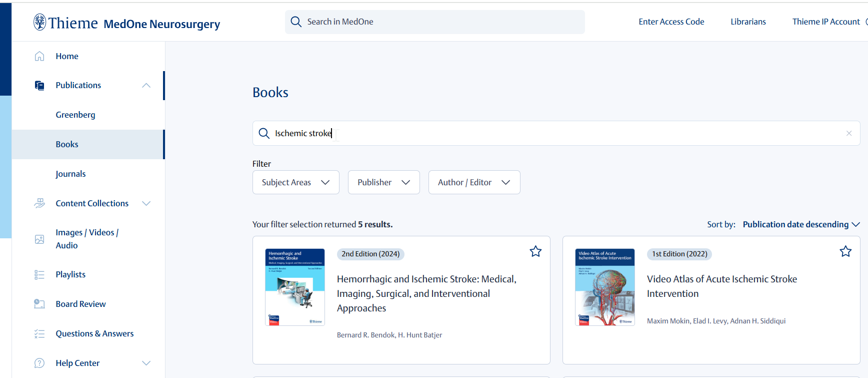868x378 pixels.
Task: Click the 5 results filter summary text
Action: (x=322, y=224)
